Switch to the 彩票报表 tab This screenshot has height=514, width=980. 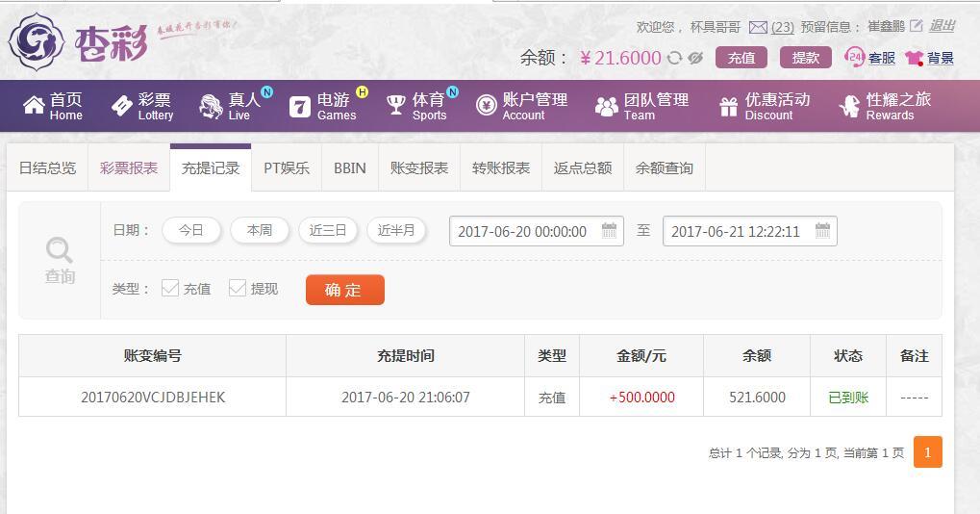tap(129, 167)
